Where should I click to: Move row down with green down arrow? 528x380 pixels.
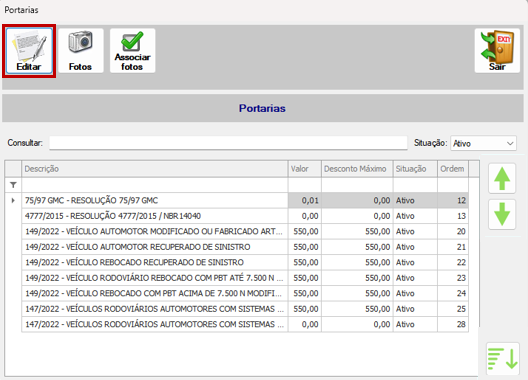(502, 214)
